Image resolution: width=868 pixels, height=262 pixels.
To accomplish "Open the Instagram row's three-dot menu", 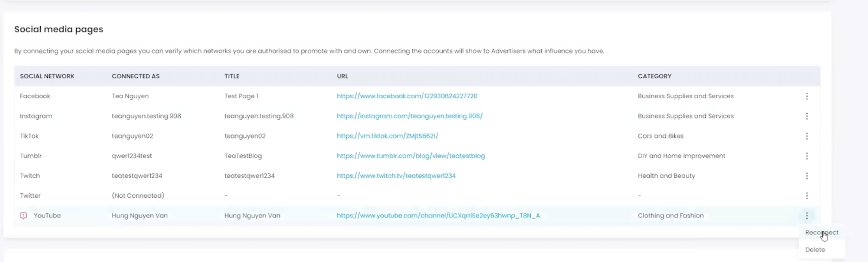I will [x=807, y=116].
